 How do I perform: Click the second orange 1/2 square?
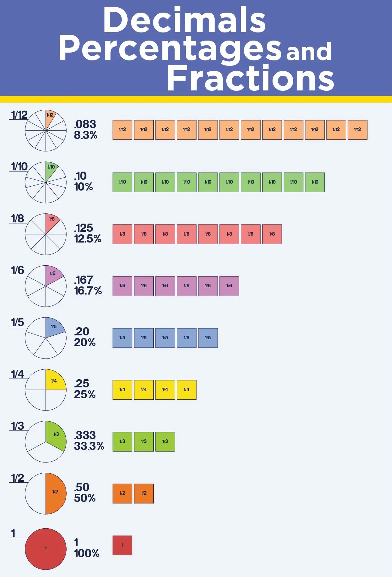pos(144,493)
